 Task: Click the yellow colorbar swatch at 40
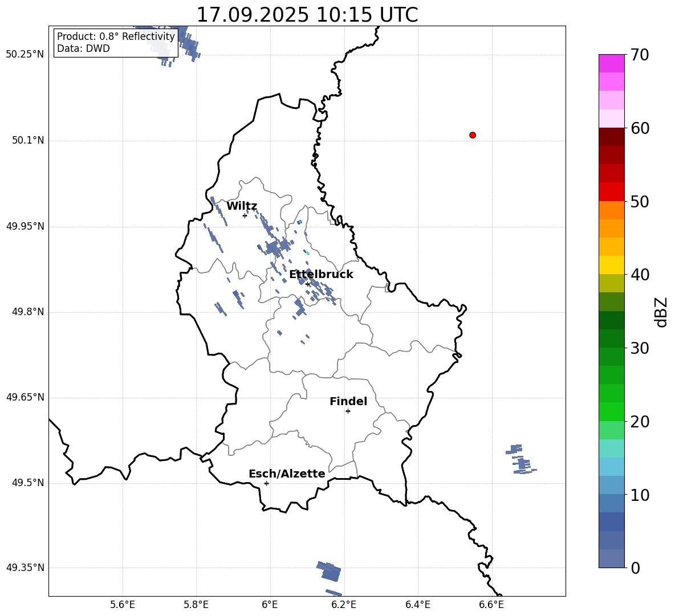[x=611, y=265]
